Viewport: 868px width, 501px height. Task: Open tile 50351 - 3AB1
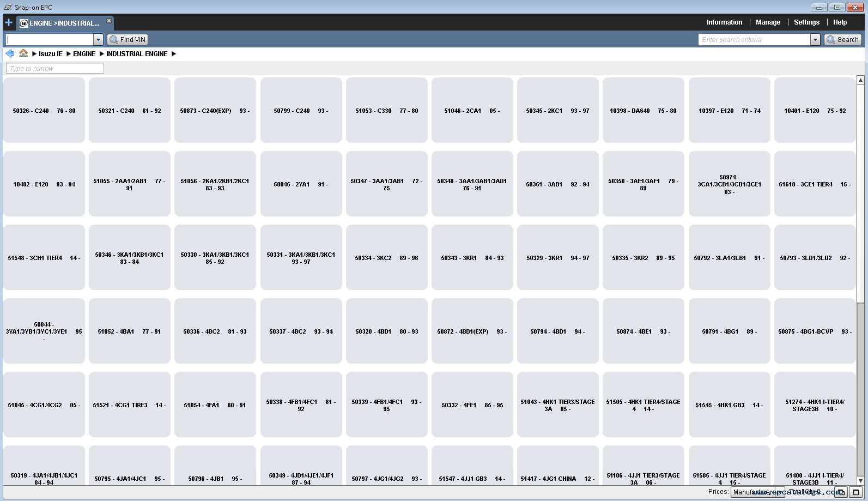point(558,184)
